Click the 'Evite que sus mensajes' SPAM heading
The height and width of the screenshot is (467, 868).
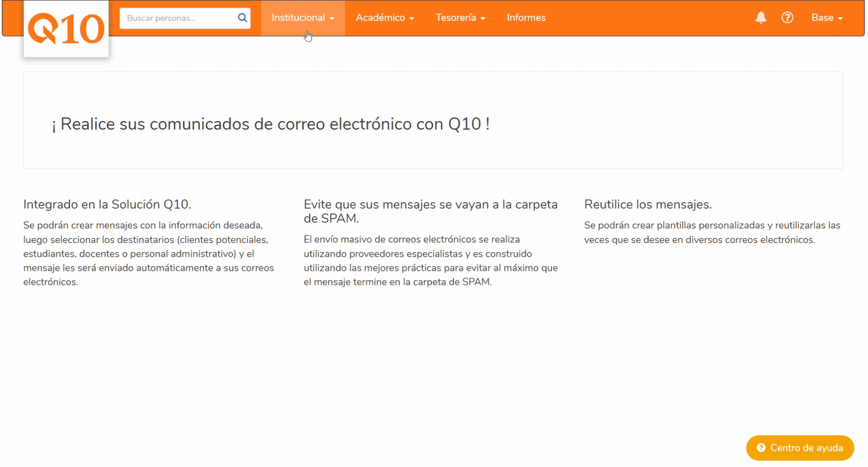coord(430,211)
